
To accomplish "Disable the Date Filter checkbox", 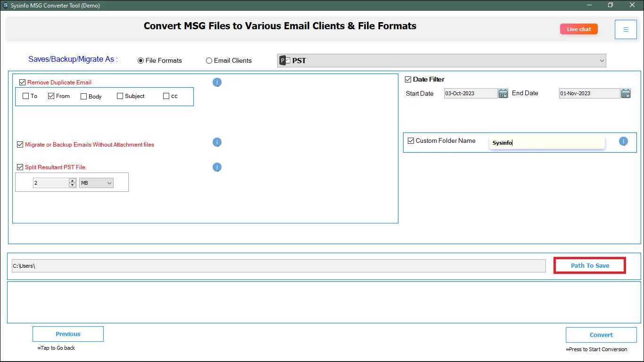I will pos(408,80).
